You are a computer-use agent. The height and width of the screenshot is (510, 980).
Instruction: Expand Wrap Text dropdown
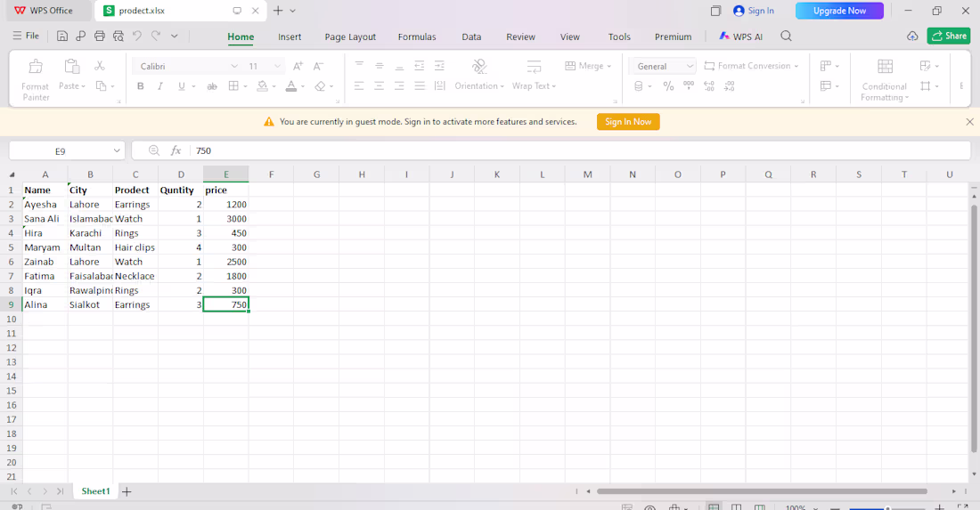pyautogui.click(x=554, y=86)
